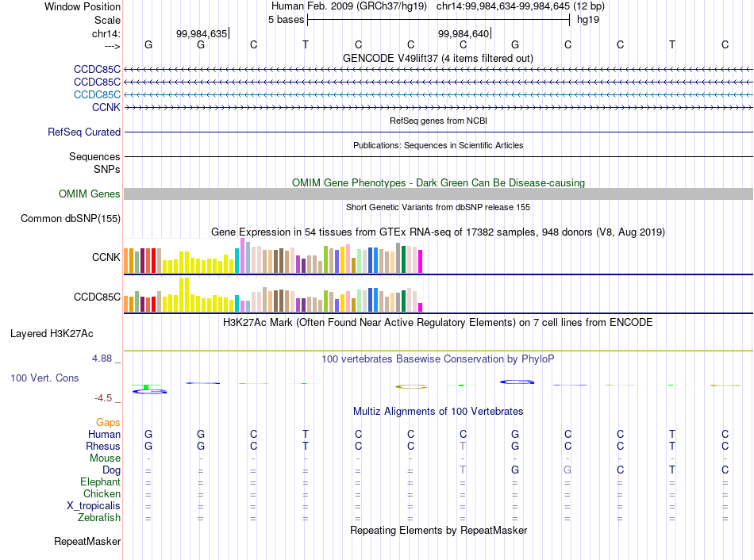The height and width of the screenshot is (560, 754).
Task: Click the -4.5 lower PhyloP scale value
Action: coord(103,398)
